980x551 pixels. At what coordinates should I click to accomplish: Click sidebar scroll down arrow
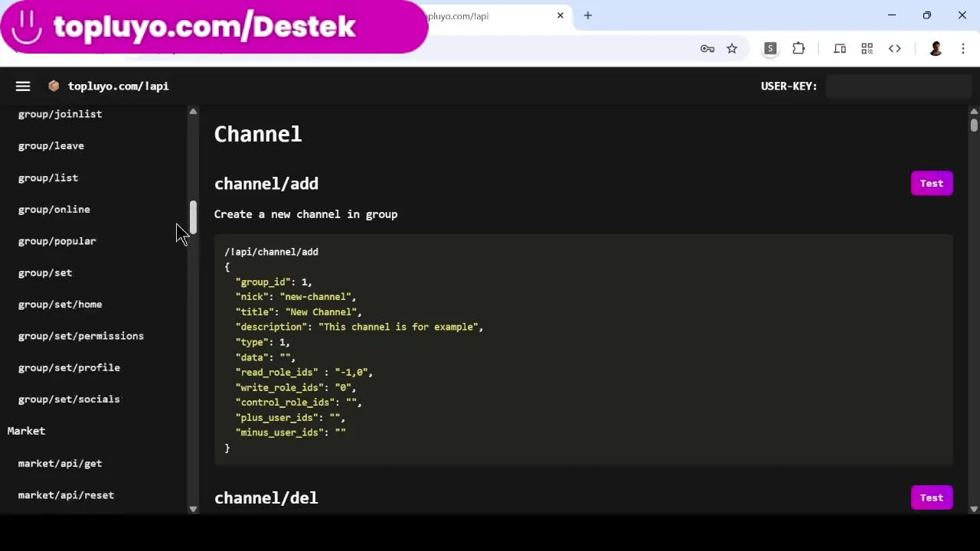(x=193, y=509)
